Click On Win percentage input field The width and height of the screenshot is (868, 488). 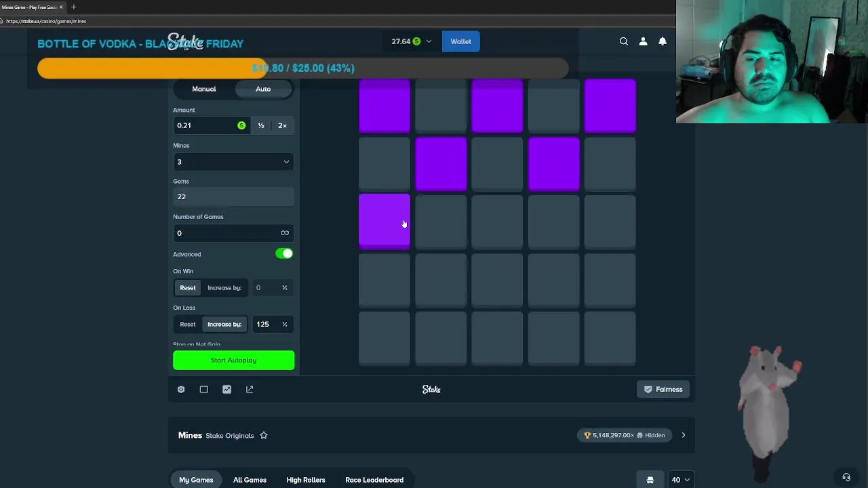271,288
